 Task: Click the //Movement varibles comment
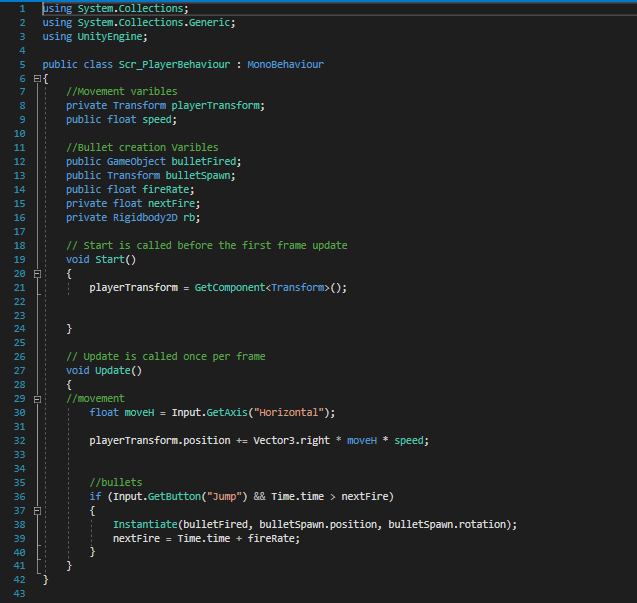pos(121,92)
